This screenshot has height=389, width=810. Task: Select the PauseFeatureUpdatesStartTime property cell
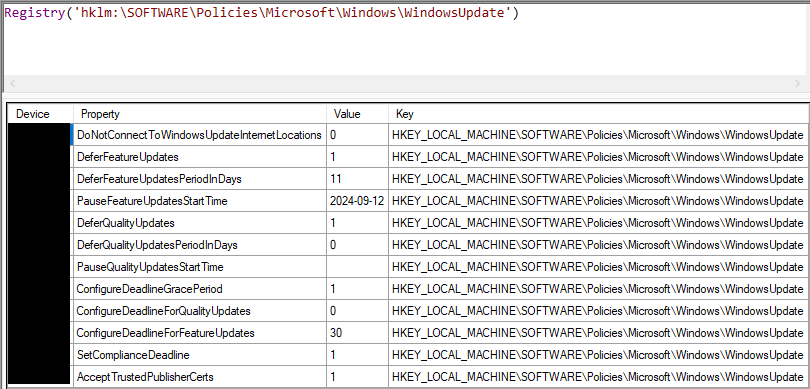[x=200, y=201]
